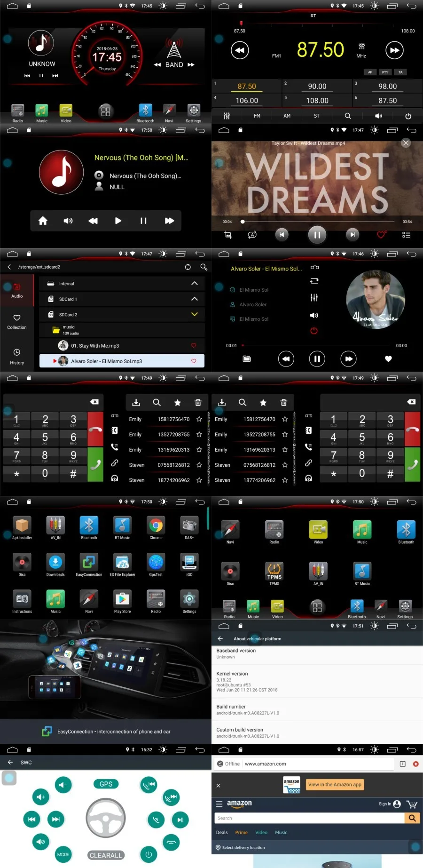Tap the Amazon shopping cart icon

(412, 804)
